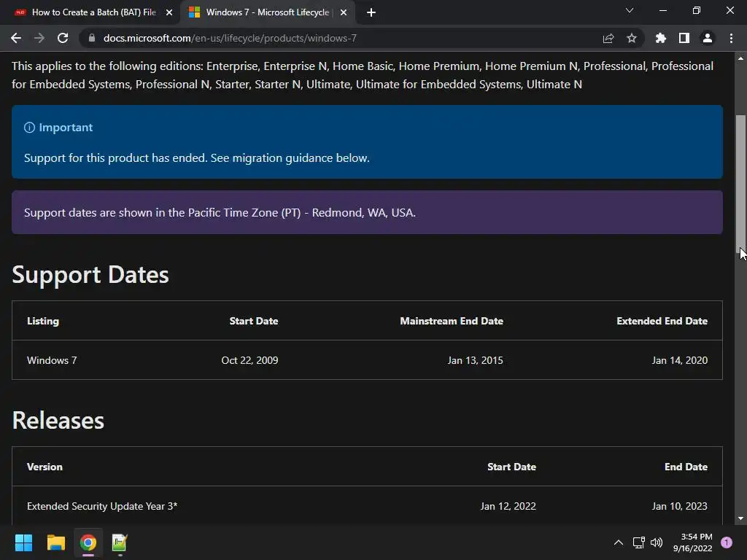Bookmark this page with the star icon
This screenshot has height=560, width=747.
click(632, 38)
